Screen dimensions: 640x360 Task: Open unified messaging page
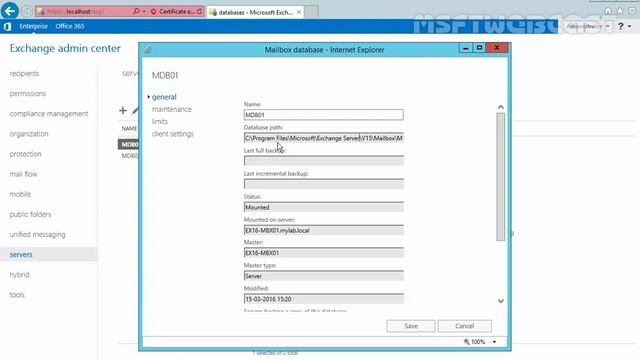pos(37,234)
